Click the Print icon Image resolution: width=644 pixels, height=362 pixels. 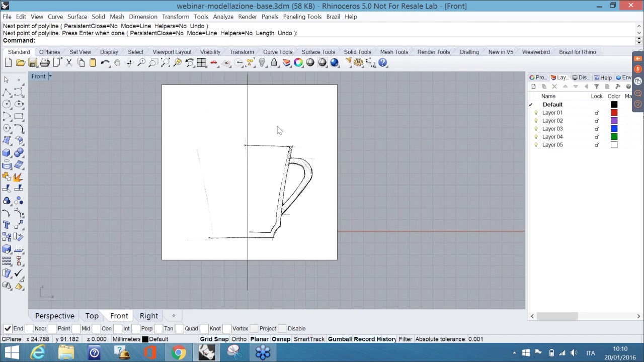(x=45, y=63)
